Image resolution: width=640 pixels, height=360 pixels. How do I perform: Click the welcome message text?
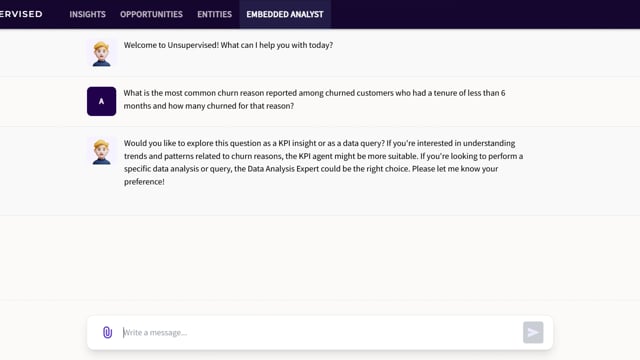(x=228, y=45)
